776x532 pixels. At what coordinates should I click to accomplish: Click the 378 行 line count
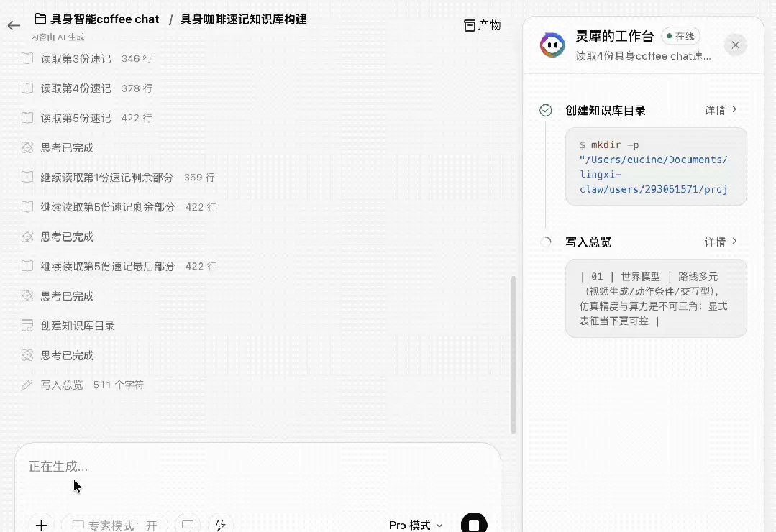(x=137, y=88)
